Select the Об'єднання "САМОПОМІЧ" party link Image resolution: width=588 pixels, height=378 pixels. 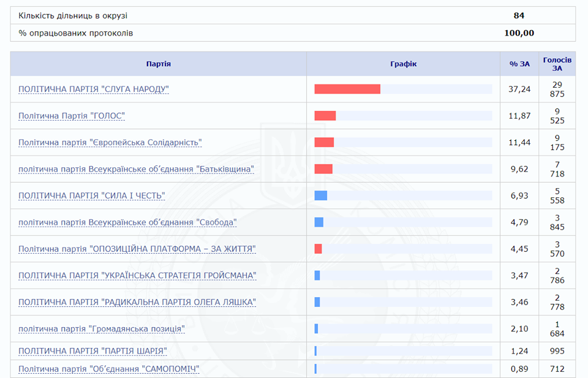(108, 369)
